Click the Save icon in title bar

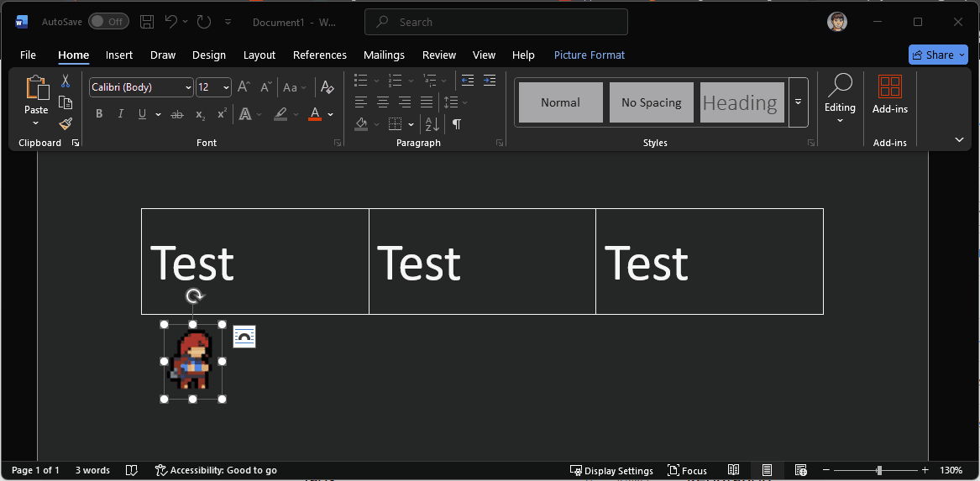click(147, 22)
